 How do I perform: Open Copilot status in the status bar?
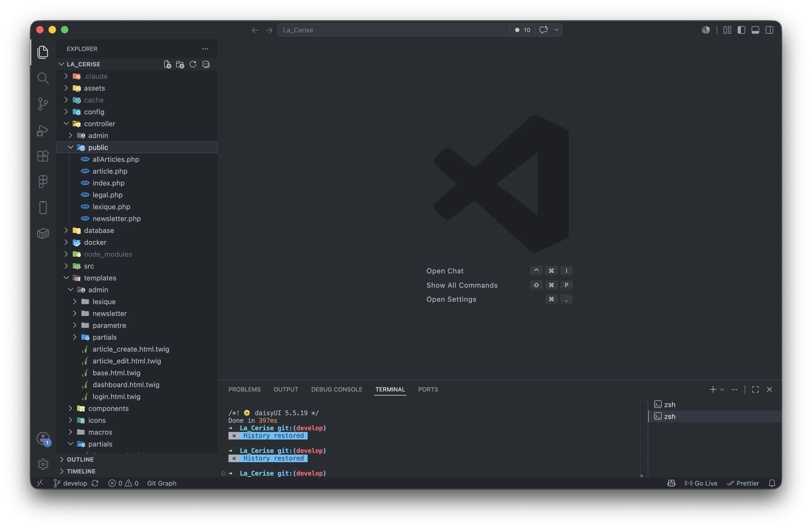point(671,483)
